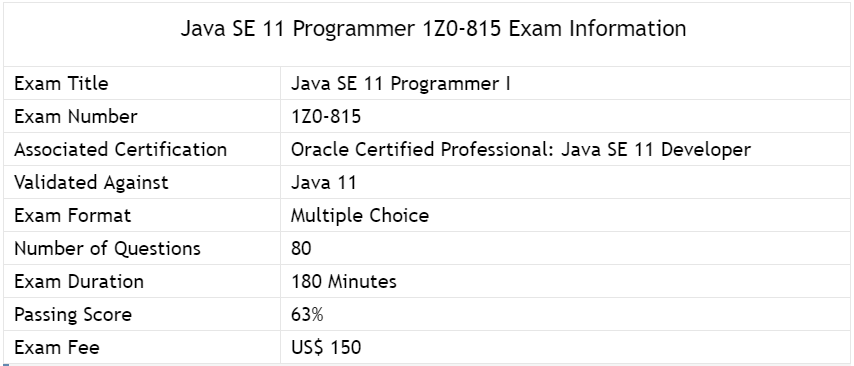Image resolution: width=854 pixels, height=366 pixels.
Task: Click the US$ 150 fee value
Action: tap(326, 347)
